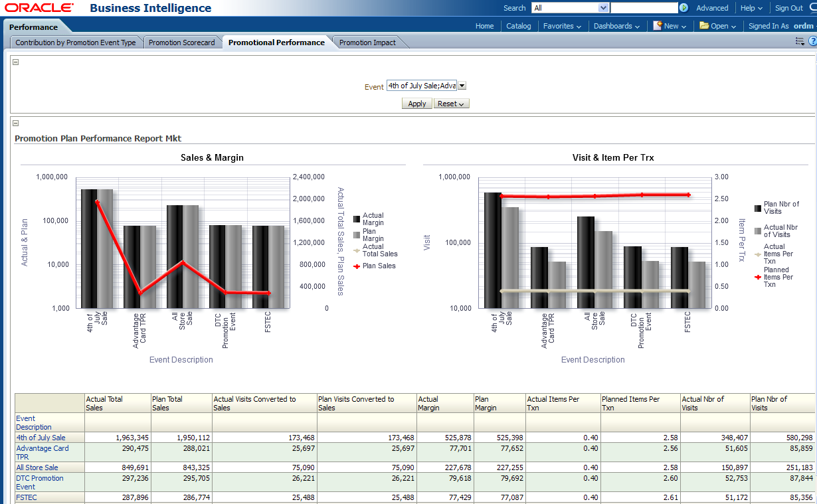Switch to the Promotion Impact tab
The image size is (817, 504).
point(367,42)
